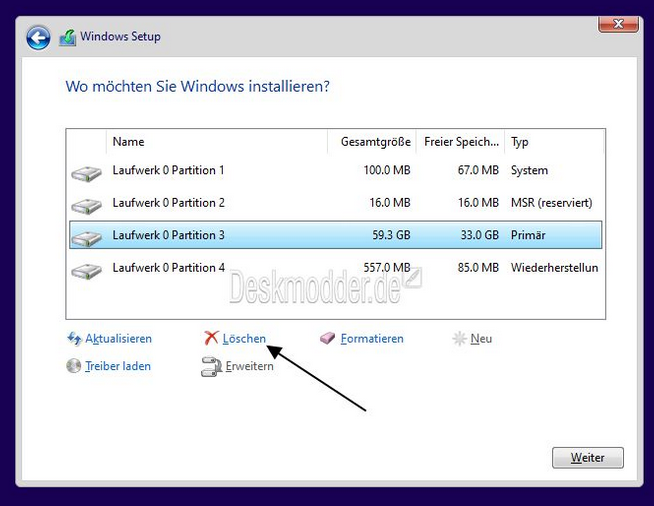Image resolution: width=654 pixels, height=506 pixels.
Task: Sort by the Name column header
Action: (x=217, y=142)
